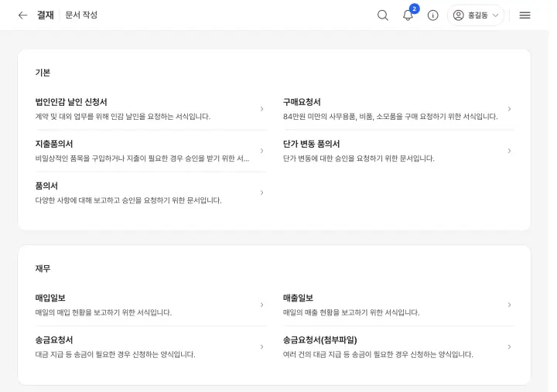Open the hamburger menu icon
The width and height of the screenshot is (557, 392).
click(525, 15)
